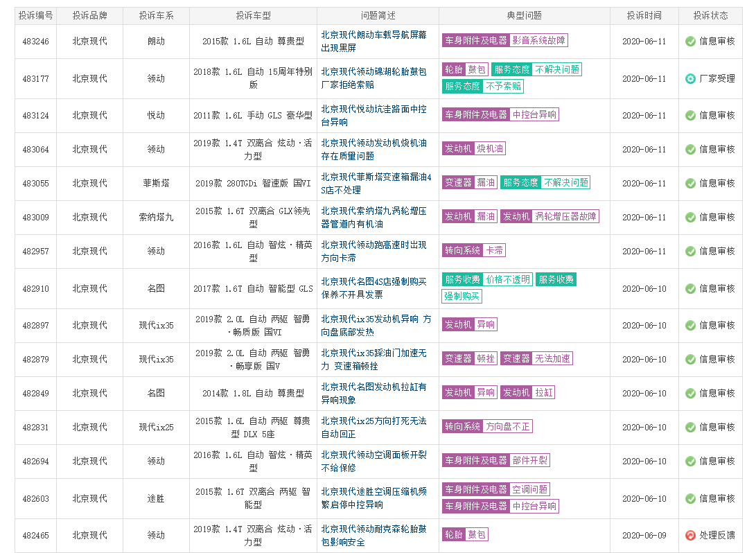Click green check icon in row 482694
The height and width of the screenshot is (553, 756).
pos(690,462)
